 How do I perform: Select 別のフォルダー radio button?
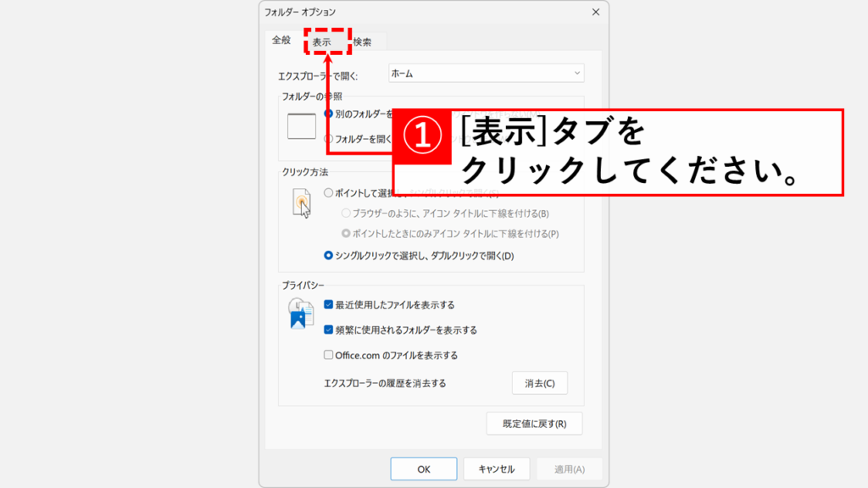point(328,114)
